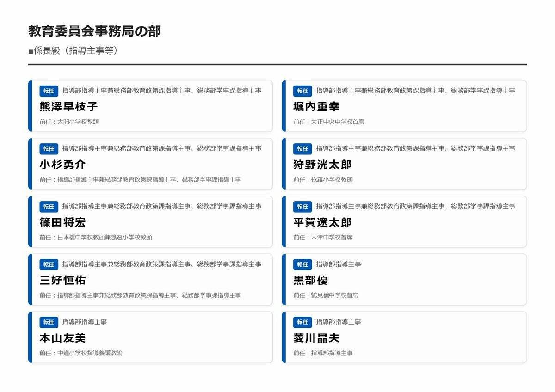Click the blue bar beside 菱川晶夫's card
The height and width of the screenshot is (392, 555).
[284, 337]
